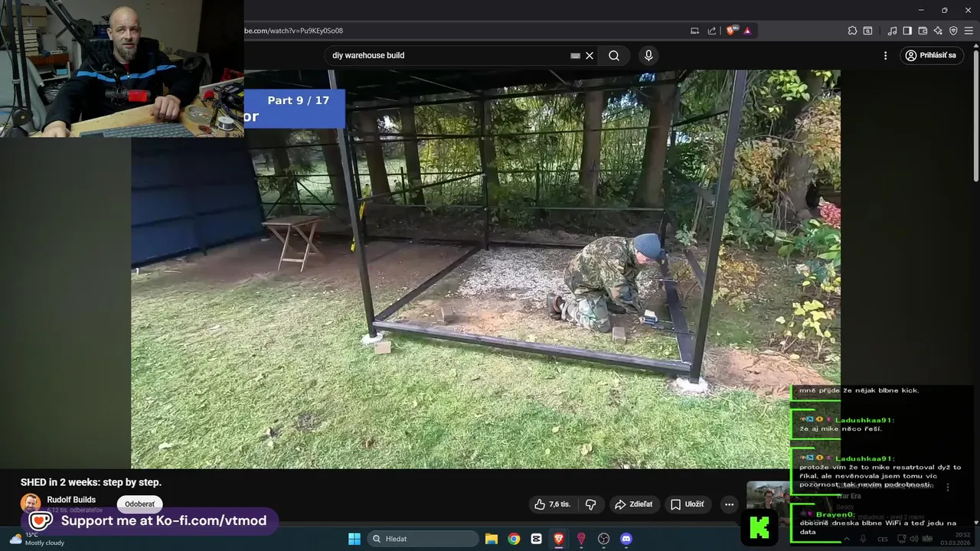Open the weather widget Mostly cloudy
The image size is (980, 551).
tap(37, 539)
